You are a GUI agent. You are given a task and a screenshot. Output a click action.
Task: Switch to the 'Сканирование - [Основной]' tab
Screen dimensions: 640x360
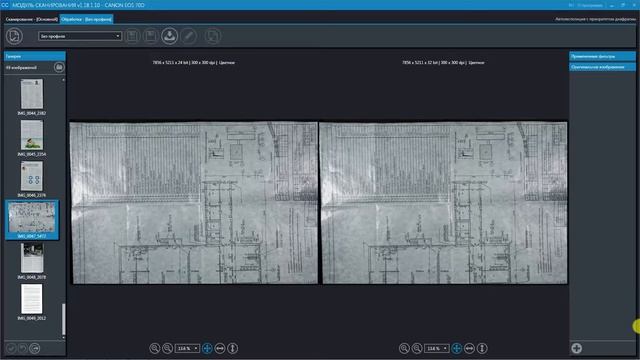[31, 19]
